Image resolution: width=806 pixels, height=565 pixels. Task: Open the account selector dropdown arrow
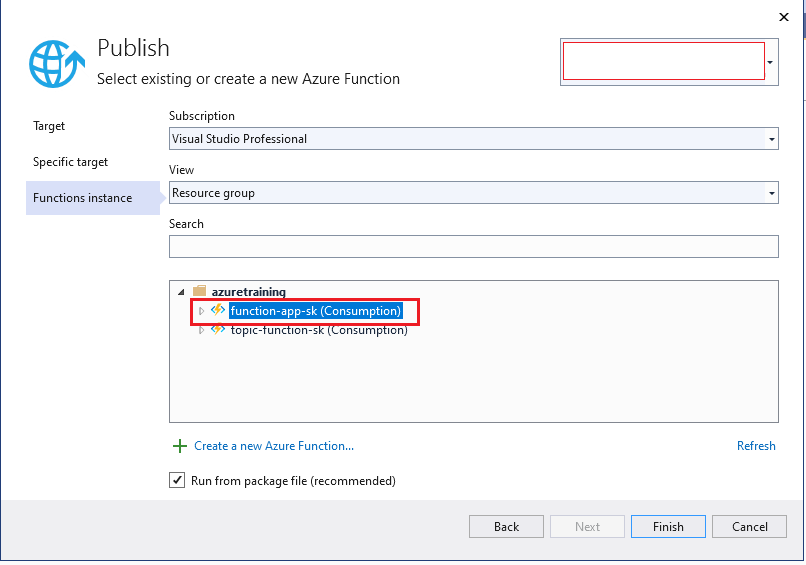tap(770, 61)
